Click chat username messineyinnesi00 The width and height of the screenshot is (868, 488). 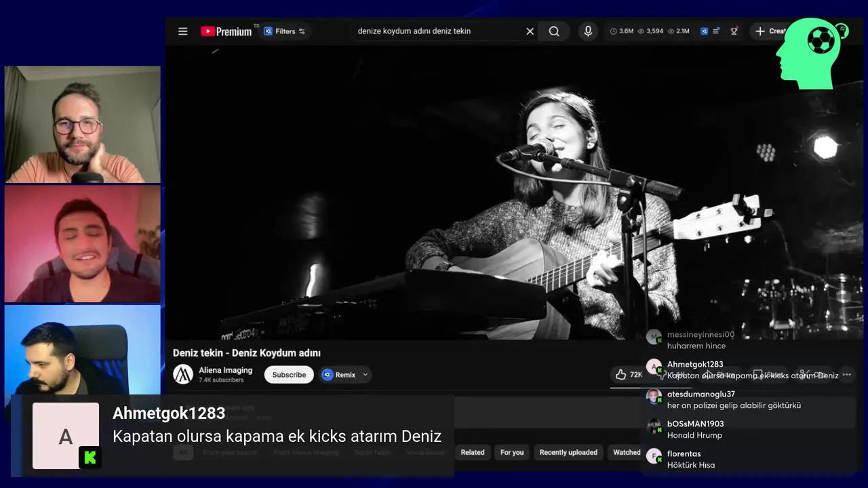pos(701,335)
